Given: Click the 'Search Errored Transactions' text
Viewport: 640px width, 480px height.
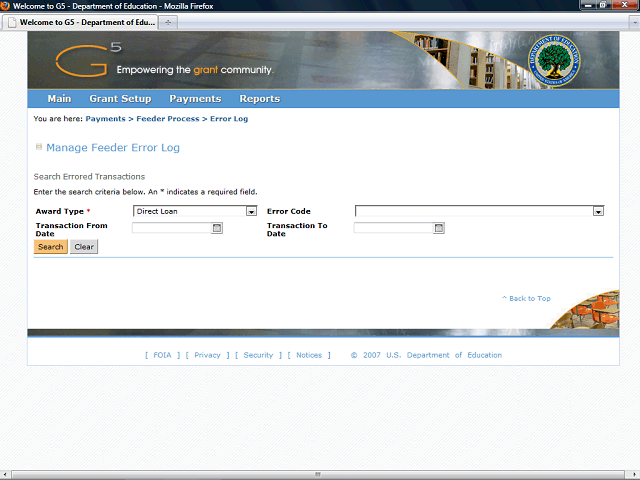Looking at the screenshot, I should pyautogui.click(x=89, y=177).
